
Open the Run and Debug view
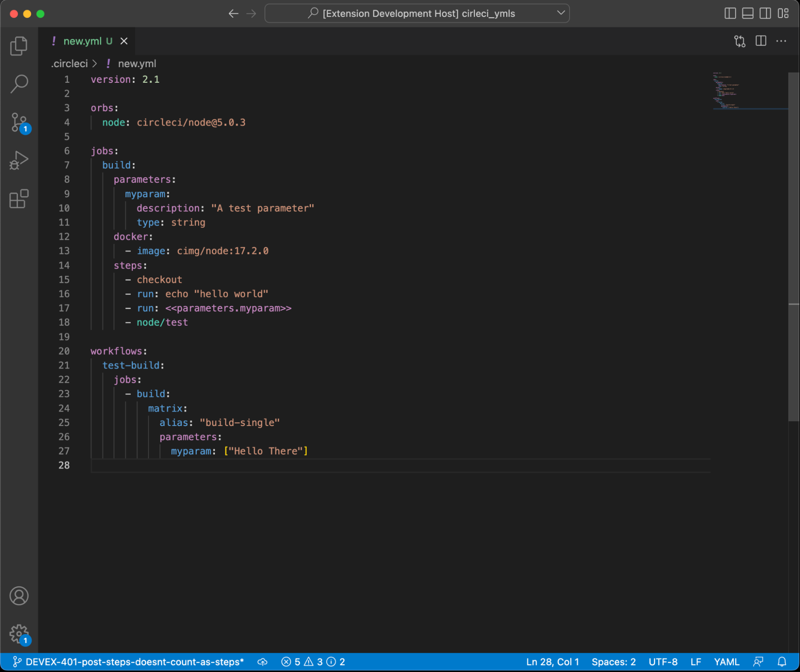point(19,159)
